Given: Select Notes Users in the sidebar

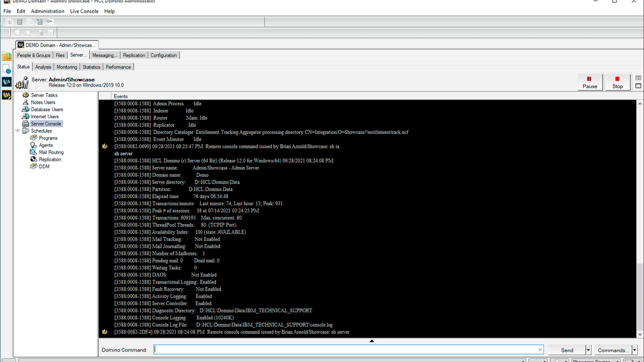Looking at the screenshot, I should pyautogui.click(x=43, y=102).
